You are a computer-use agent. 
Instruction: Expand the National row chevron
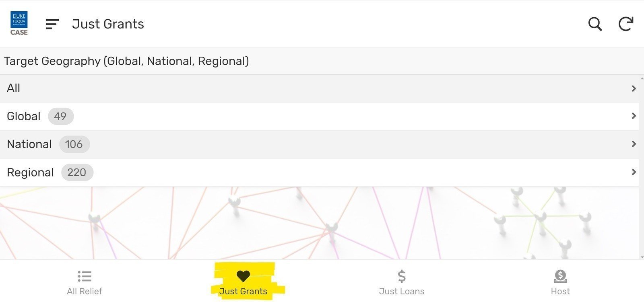pos(634,144)
